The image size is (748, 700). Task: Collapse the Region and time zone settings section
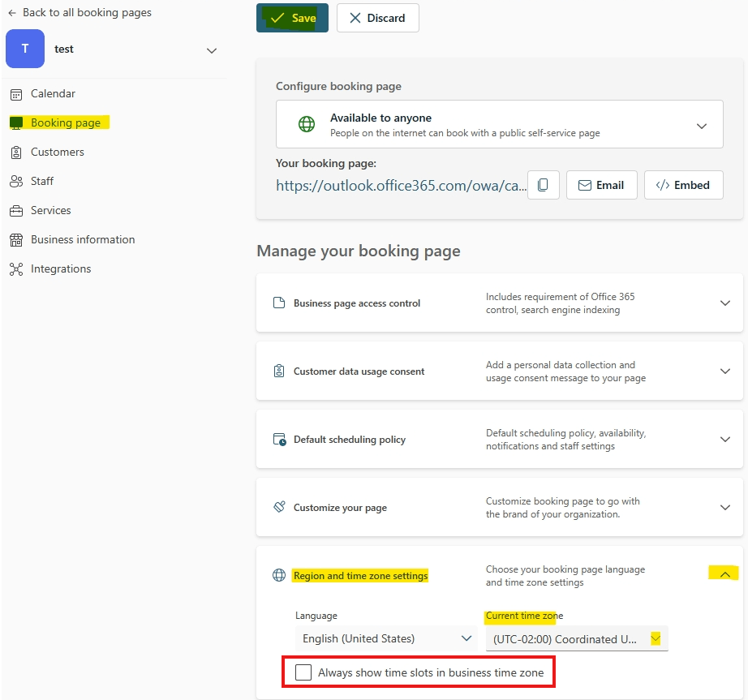click(723, 573)
